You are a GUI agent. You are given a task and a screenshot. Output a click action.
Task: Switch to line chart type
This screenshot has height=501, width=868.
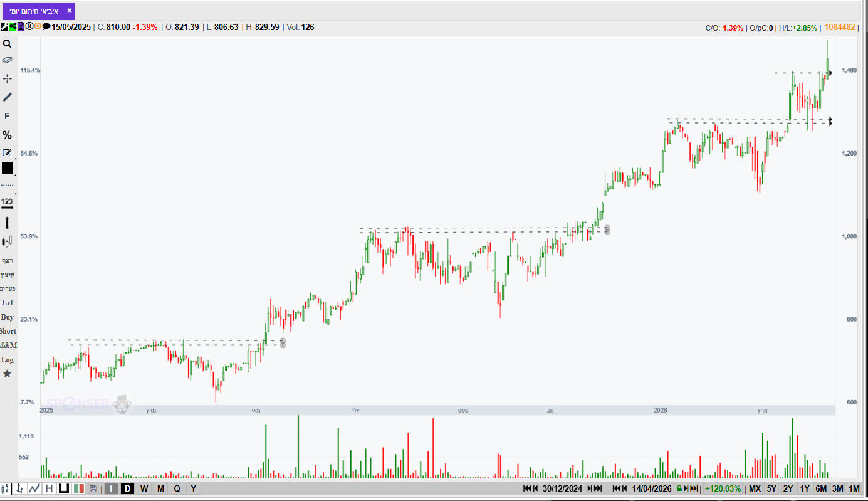click(x=34, y=488)
